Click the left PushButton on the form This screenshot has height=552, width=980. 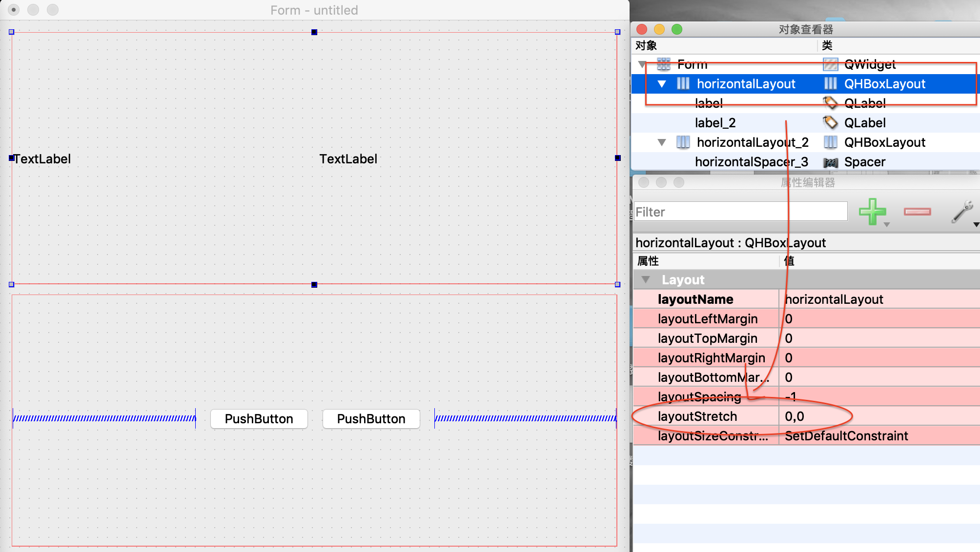click(259, 419)
